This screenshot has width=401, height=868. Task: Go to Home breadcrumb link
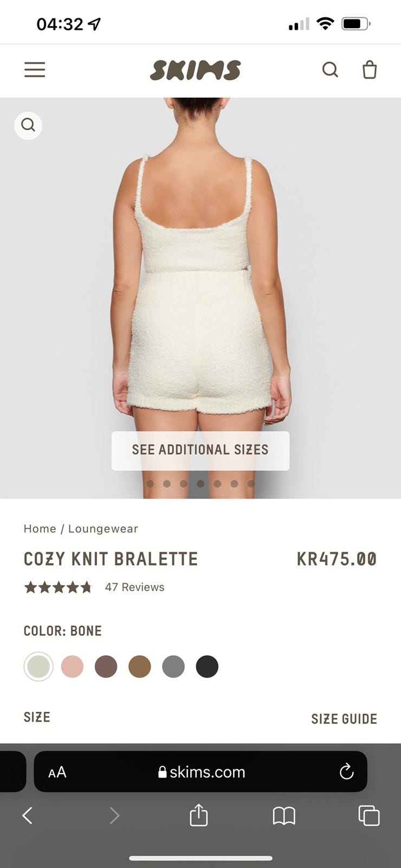(40, 528)
